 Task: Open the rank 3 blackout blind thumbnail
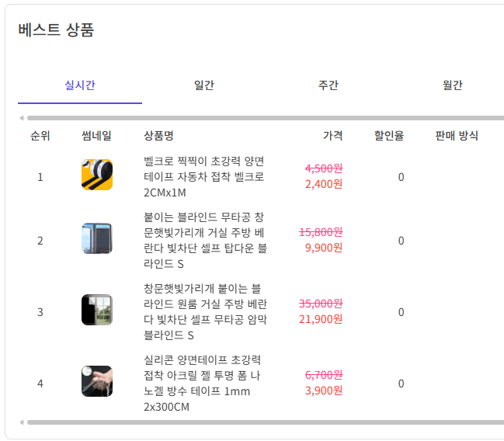[97, 310]
